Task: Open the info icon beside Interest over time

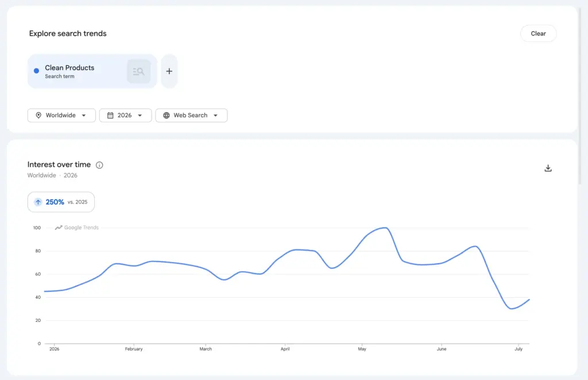Action: (x=99, y=165)
